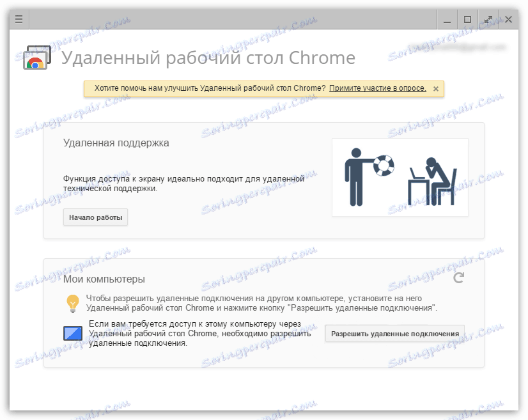528x420 pixels.
Task: Refresh the 'Мои компьютеры' list
Action: (458, 278)
